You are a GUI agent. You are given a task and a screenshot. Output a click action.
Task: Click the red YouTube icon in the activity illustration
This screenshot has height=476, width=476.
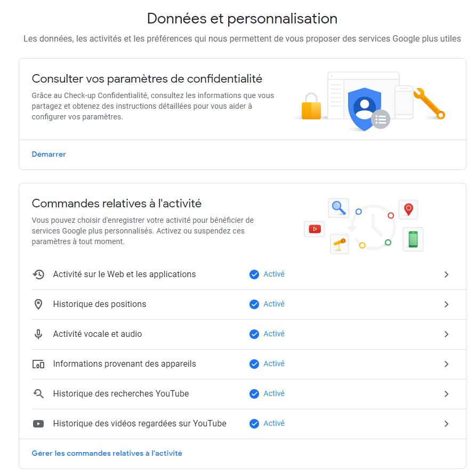[314, 228]
